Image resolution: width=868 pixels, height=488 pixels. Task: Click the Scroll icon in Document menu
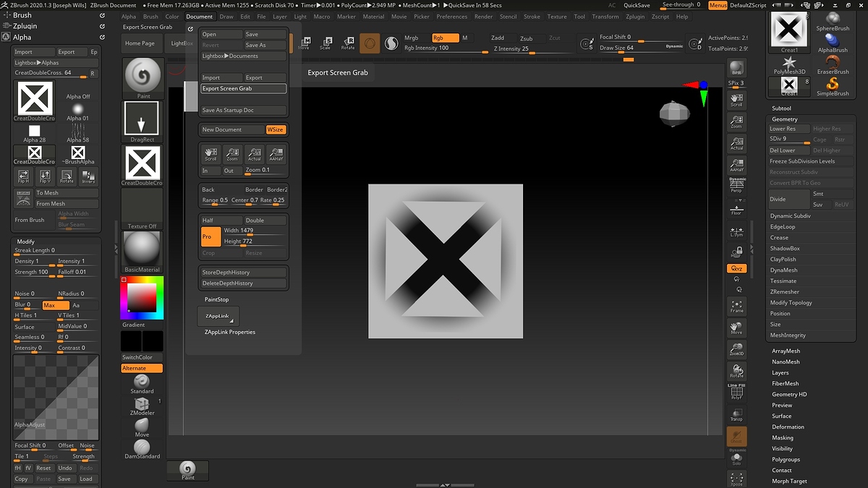pyautogui.click(x=210, y=153)
